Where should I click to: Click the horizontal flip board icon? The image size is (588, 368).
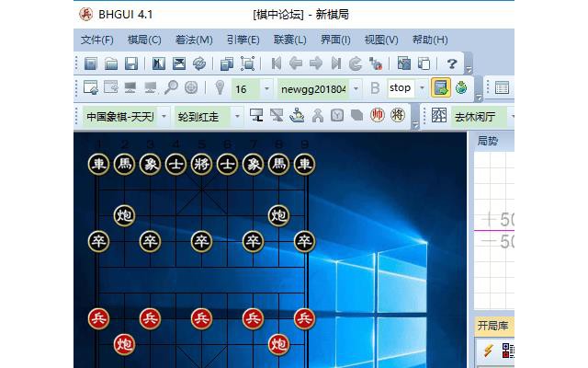pyautogui.click(x=159, y=63)
